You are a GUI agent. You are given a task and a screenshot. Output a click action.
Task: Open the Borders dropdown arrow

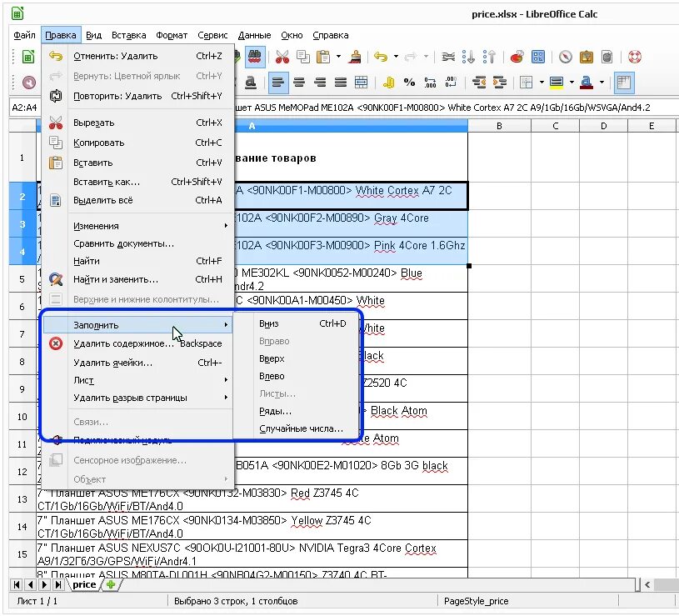[542, 82]
